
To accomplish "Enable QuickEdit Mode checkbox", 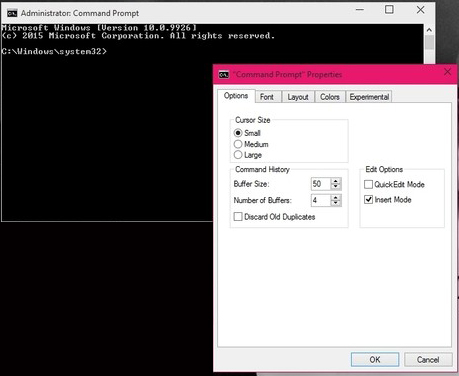I will click(x=368, y=184).
